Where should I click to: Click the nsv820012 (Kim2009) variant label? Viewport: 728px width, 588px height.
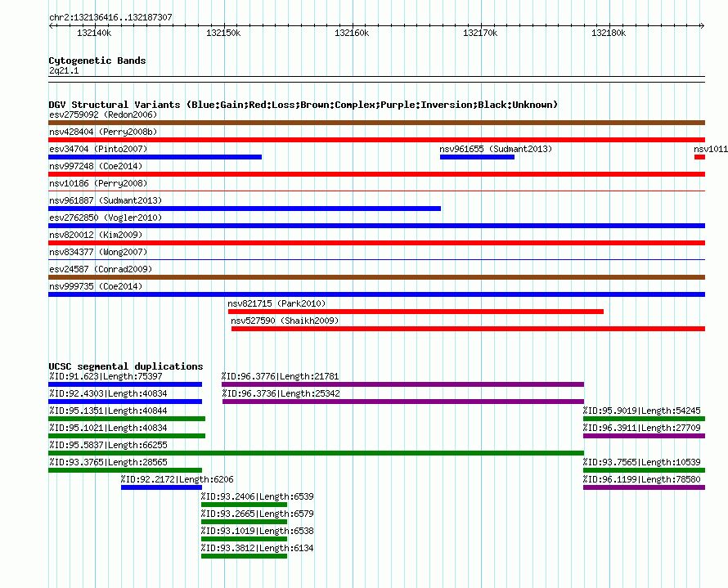[96, 235]
